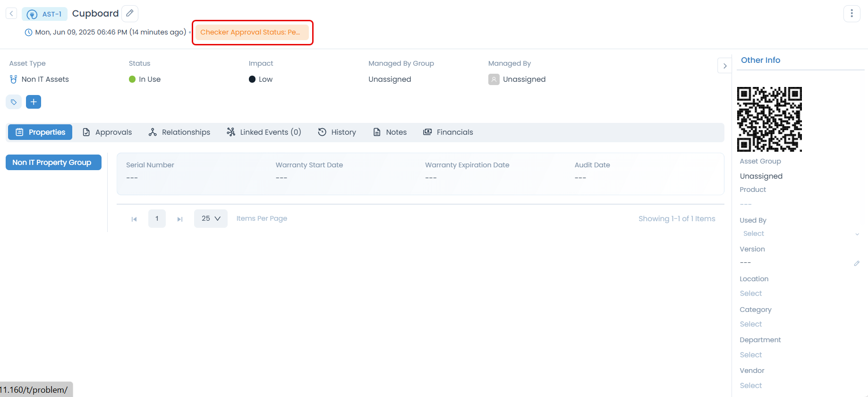
Task: Open the Vendor select field
Action: [751, 386]
